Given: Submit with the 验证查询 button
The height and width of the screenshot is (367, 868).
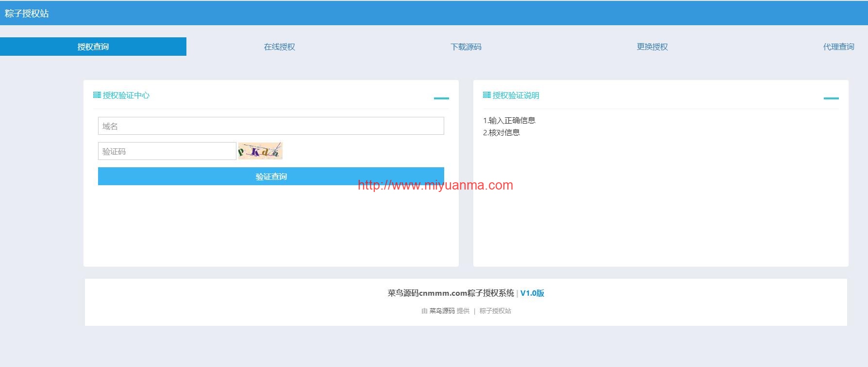Looking at the screenshot, I should click(x=271, y=176).
